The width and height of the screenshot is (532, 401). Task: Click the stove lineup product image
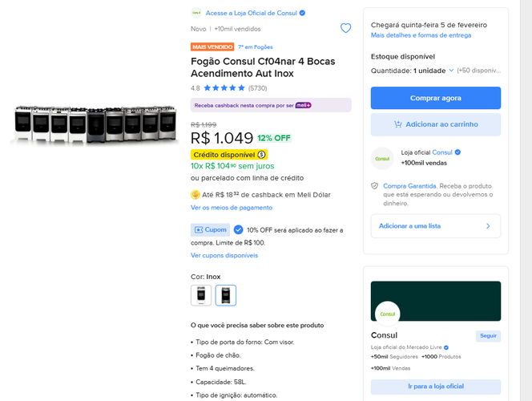coord(95,124)
